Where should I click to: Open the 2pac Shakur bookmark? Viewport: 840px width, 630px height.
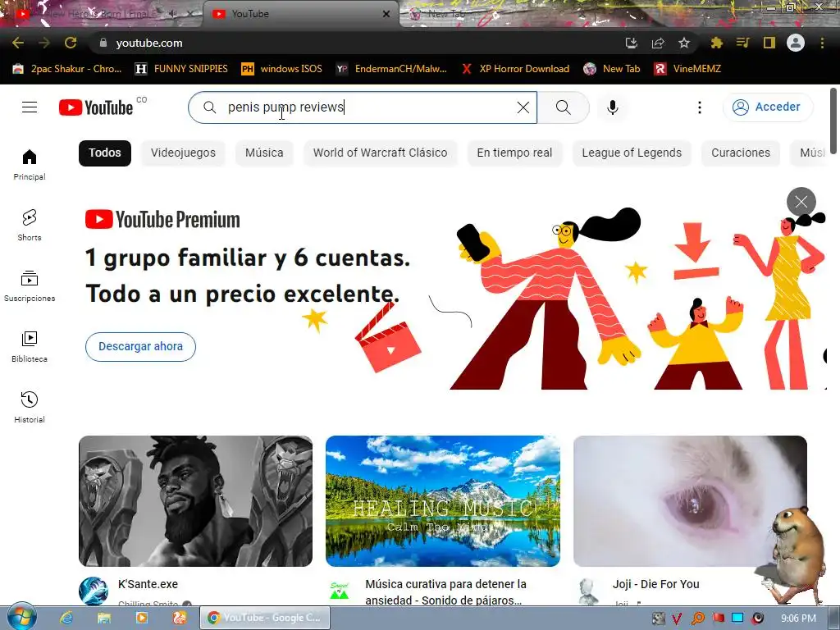pos(67,69)
